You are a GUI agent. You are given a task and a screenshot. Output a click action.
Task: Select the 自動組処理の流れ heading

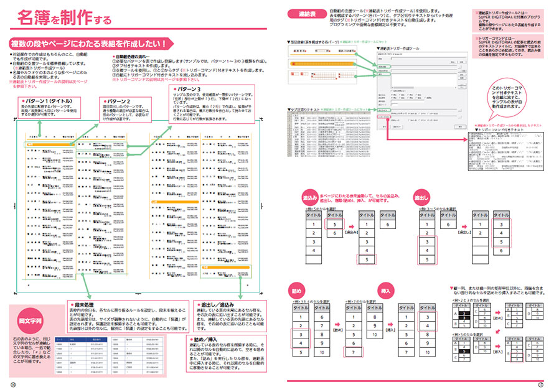pyautogui.click(x=131, y=57)
